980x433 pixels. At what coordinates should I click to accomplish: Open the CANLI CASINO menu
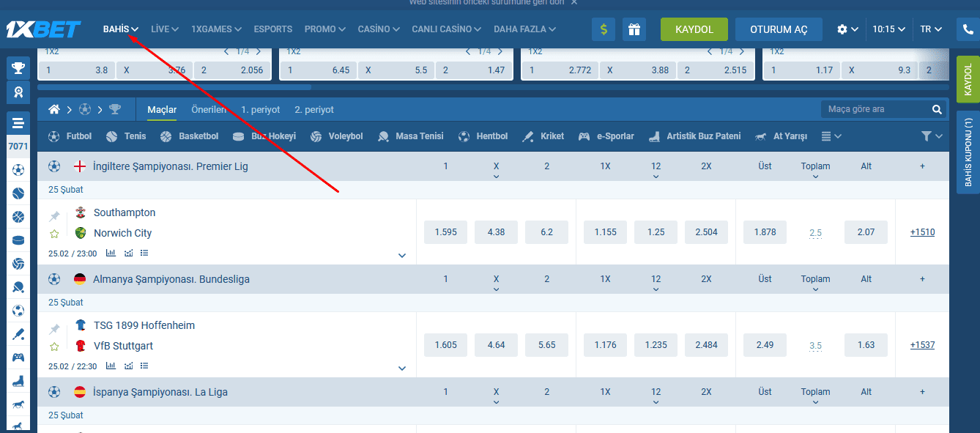pyautogui.click(x=447, y=29)
